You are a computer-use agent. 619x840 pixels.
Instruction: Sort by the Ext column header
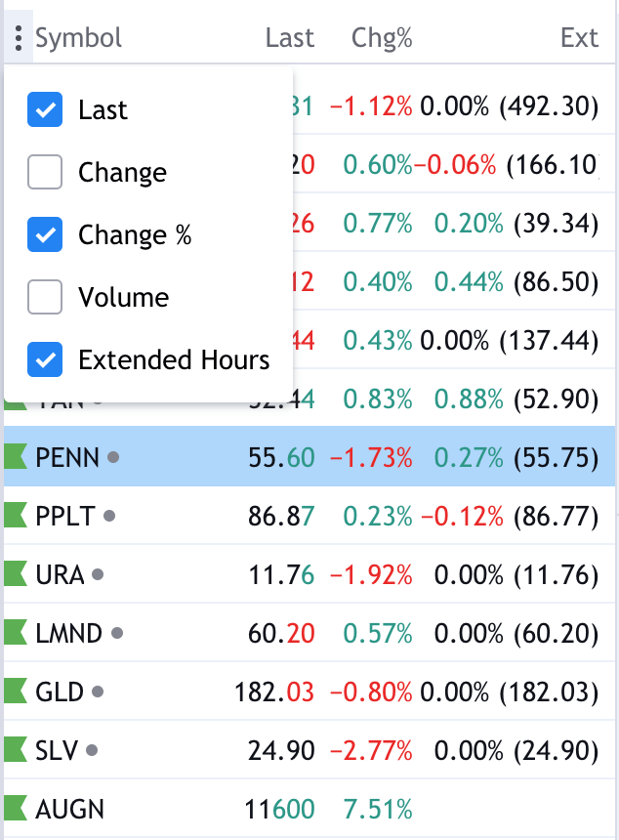tap(579, 38)
